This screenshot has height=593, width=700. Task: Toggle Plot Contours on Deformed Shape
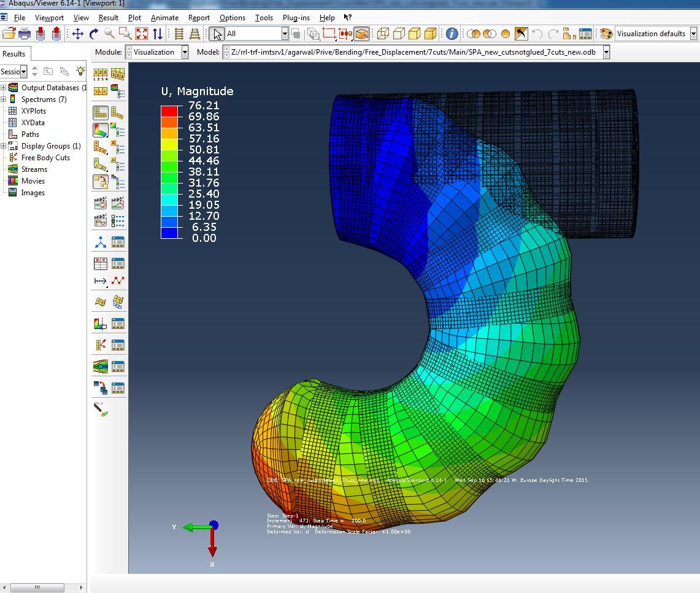[101, 130]
